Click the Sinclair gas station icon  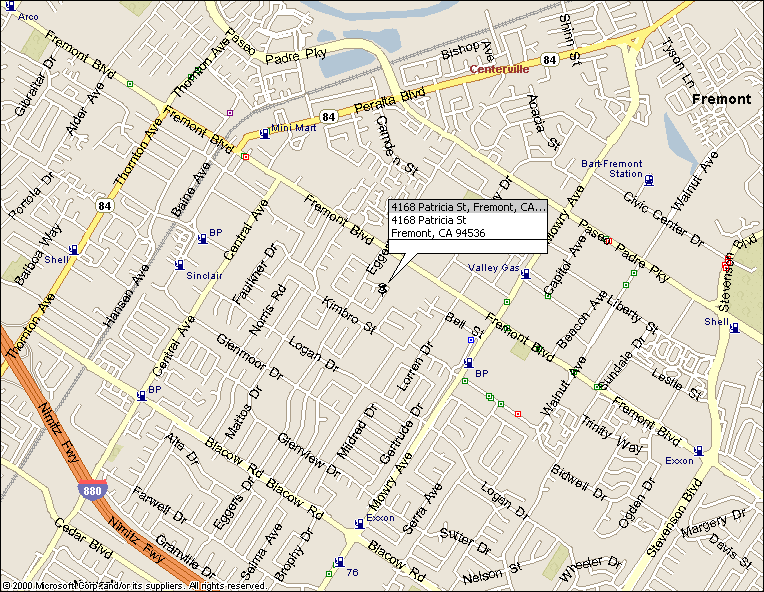[179, 265]
